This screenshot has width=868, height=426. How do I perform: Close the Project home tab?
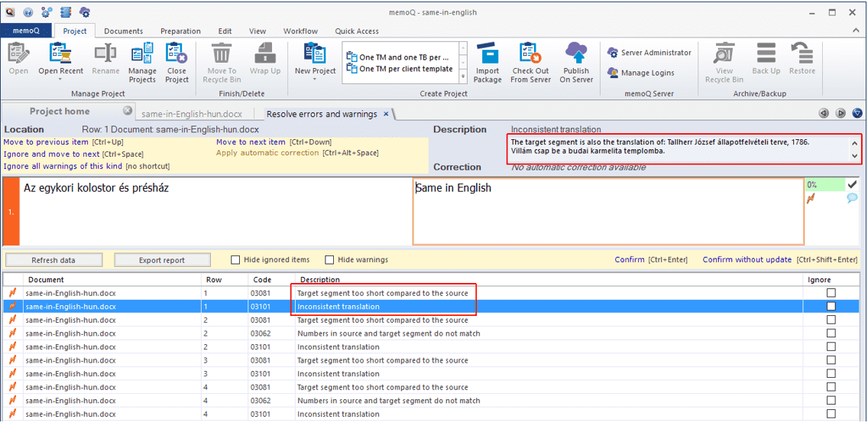tap(127, 110)
